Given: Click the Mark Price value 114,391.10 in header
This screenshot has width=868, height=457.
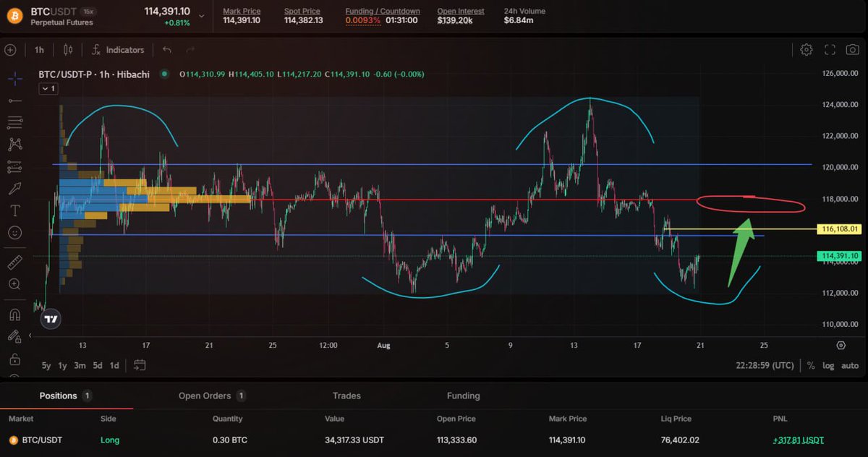Looking at the screenshot, I should [242, 20].
